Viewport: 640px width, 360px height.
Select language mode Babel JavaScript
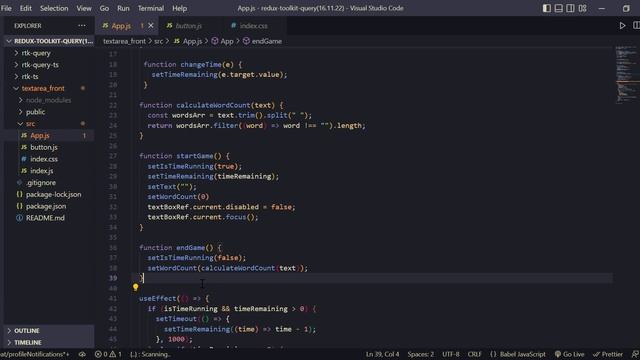(x=518, y=354)
